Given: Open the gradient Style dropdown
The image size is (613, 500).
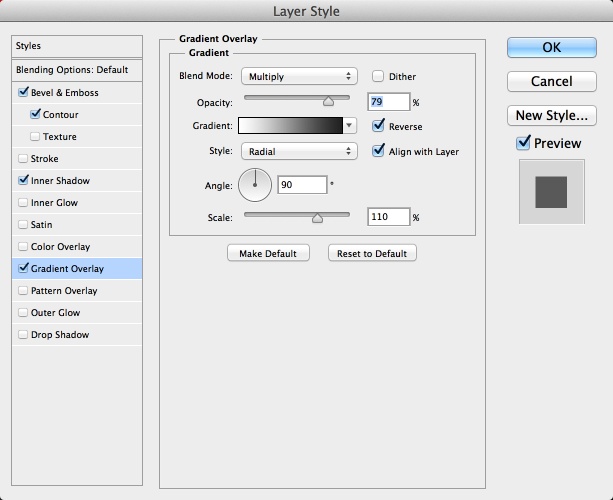Looking at the screenshot, I should 299,151.
